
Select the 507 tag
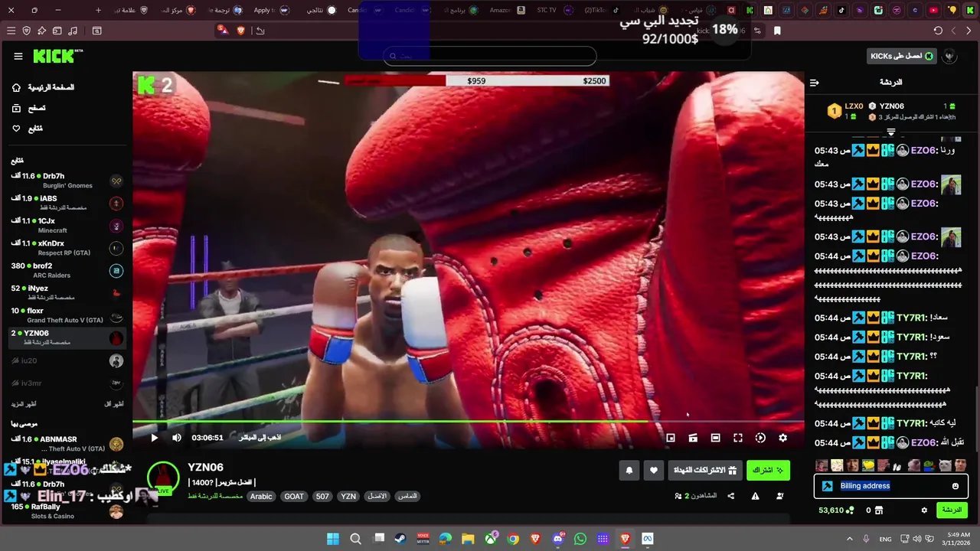click(x=322, y=496)
